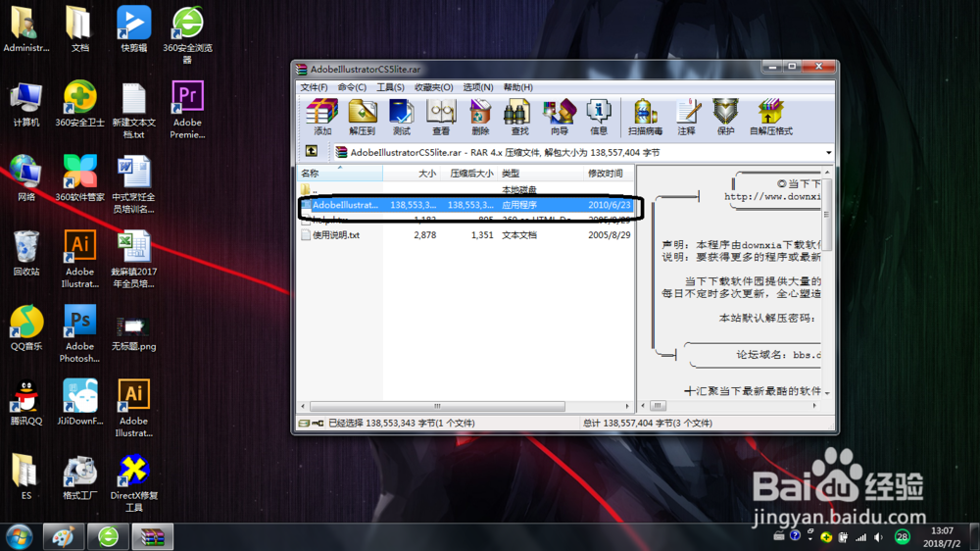Open 无标题.png on desktop

pos(133,333)
